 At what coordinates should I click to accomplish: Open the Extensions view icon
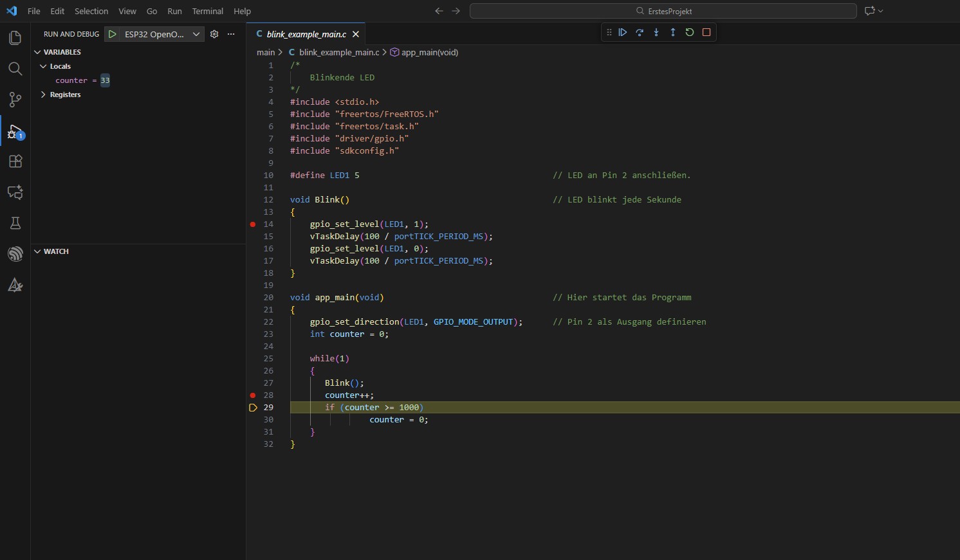(15, 161)
